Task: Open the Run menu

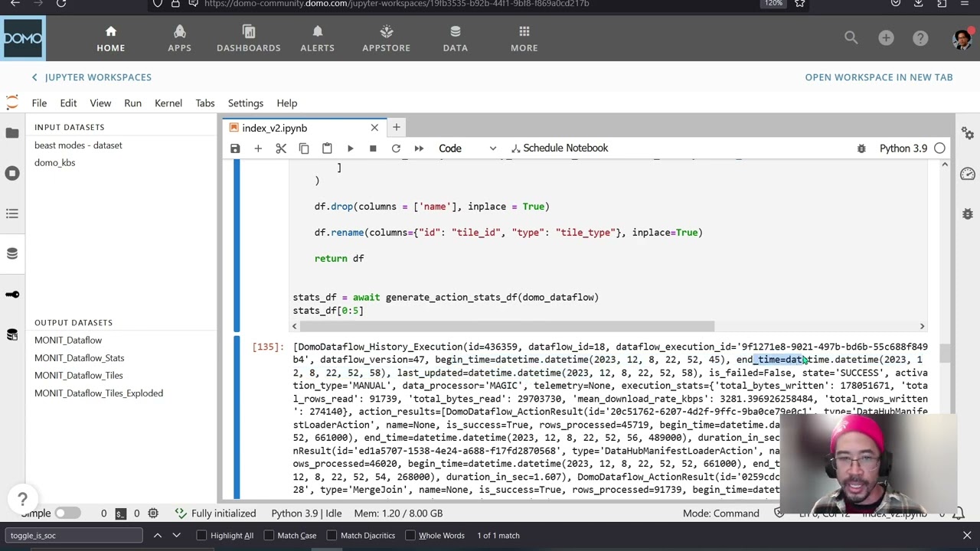Action: tap(132, 103)
